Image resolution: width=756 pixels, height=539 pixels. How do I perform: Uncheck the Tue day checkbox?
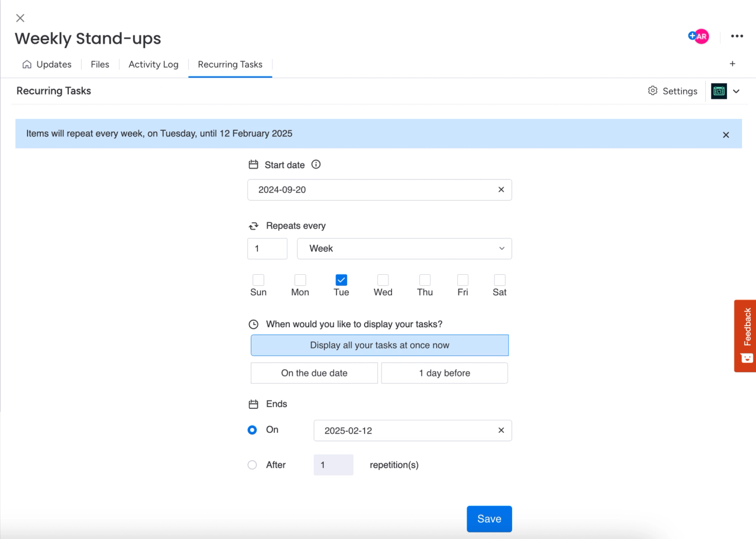pyautogui.click(x=341, y=279)
